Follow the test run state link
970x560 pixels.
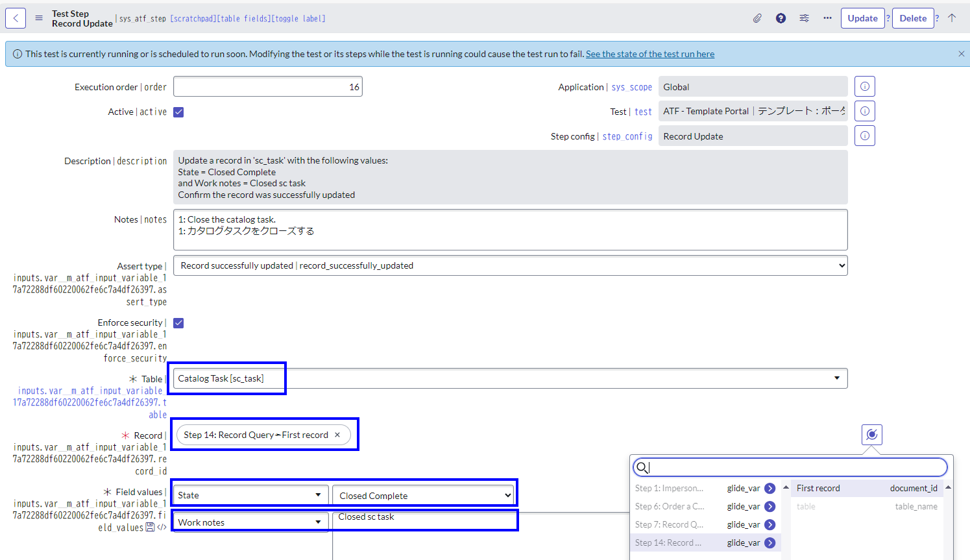pos(649,53)
